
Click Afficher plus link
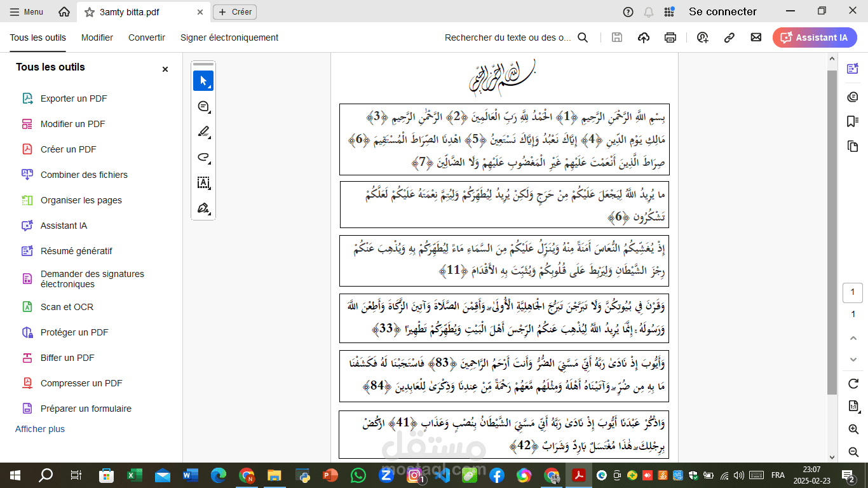[x=40, y=429]
